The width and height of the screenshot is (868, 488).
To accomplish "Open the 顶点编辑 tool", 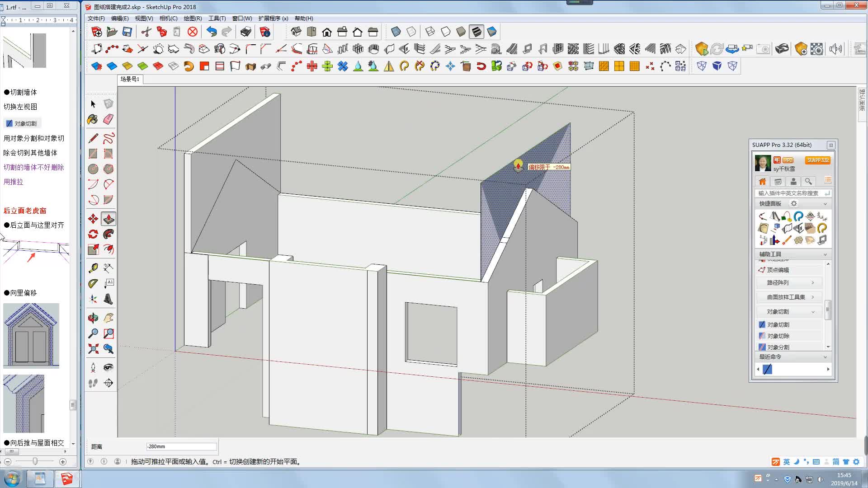I will coord(790,270).
